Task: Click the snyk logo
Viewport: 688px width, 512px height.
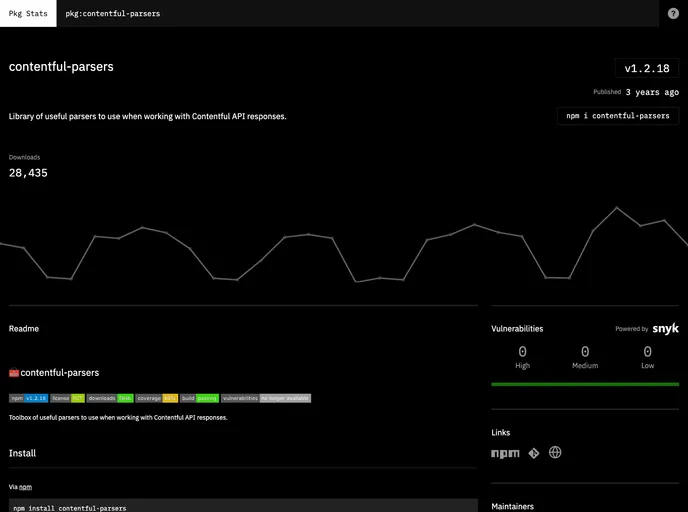Action: point(666,329)
